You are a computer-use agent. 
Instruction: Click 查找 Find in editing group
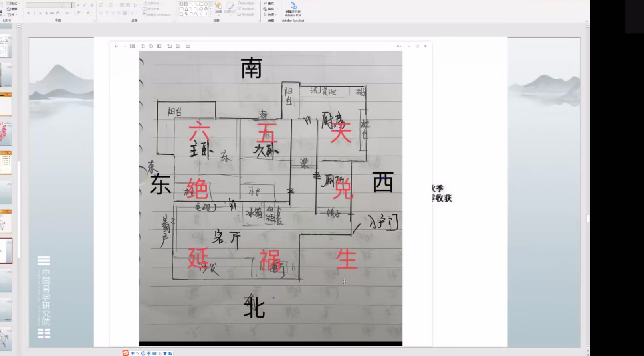click(x=269, y=3)
